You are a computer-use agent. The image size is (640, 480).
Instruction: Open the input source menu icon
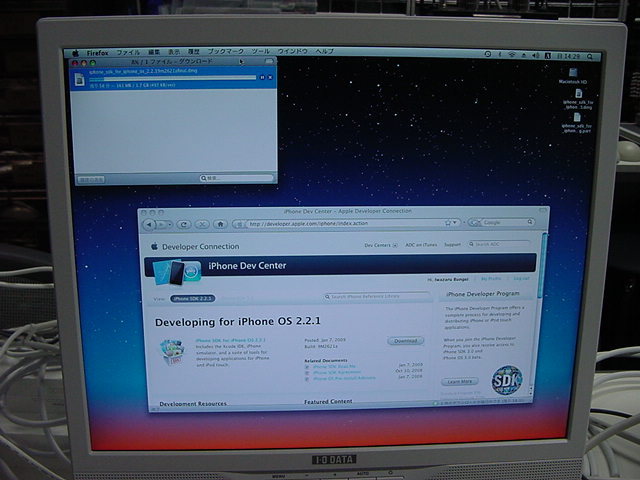(548, 56)
